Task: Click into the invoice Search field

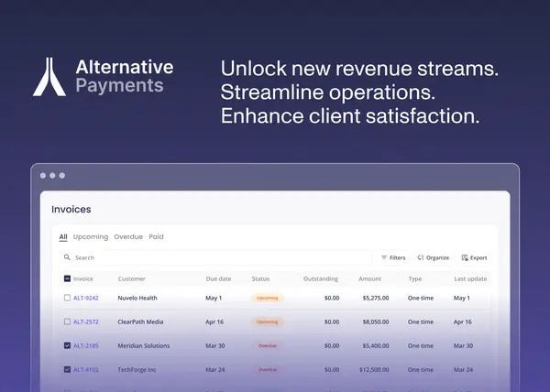Action: 215,257
